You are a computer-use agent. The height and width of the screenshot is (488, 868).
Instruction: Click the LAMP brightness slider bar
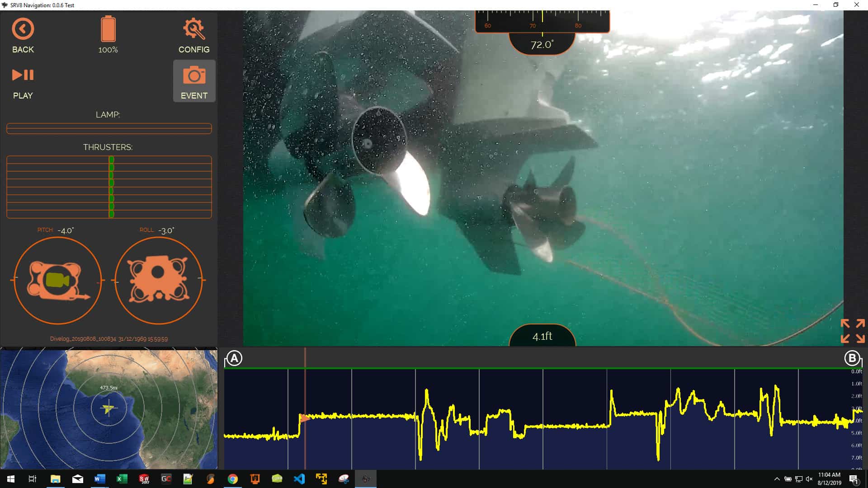point(109,129)
